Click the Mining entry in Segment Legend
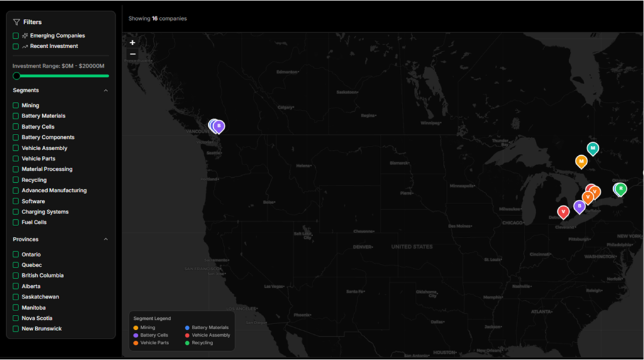The width and height of the screenshot is (644, 360). click(x=147, y=327)
